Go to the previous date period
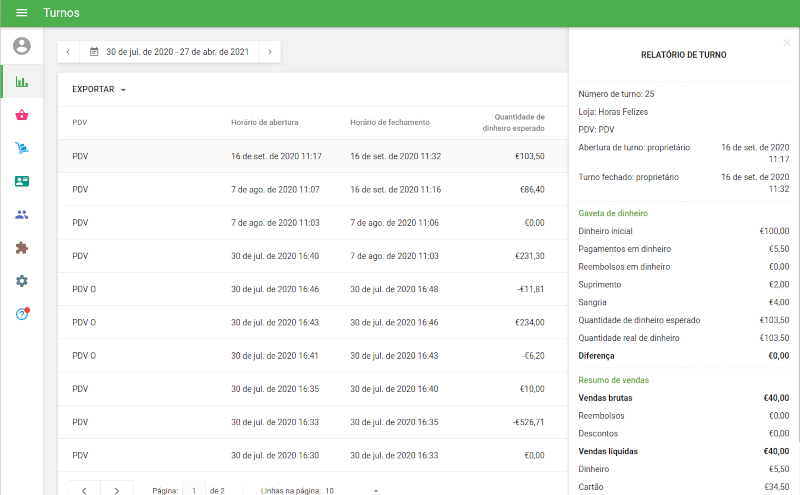Image resolution: width=800 pixels, height=495 pixels. pos(69,51)
